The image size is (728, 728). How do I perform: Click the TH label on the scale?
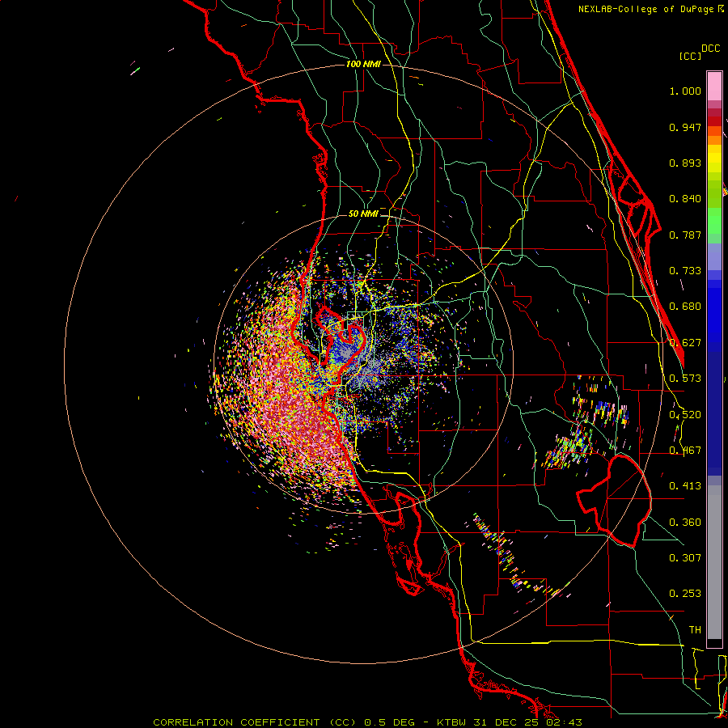tap(695, 630)
